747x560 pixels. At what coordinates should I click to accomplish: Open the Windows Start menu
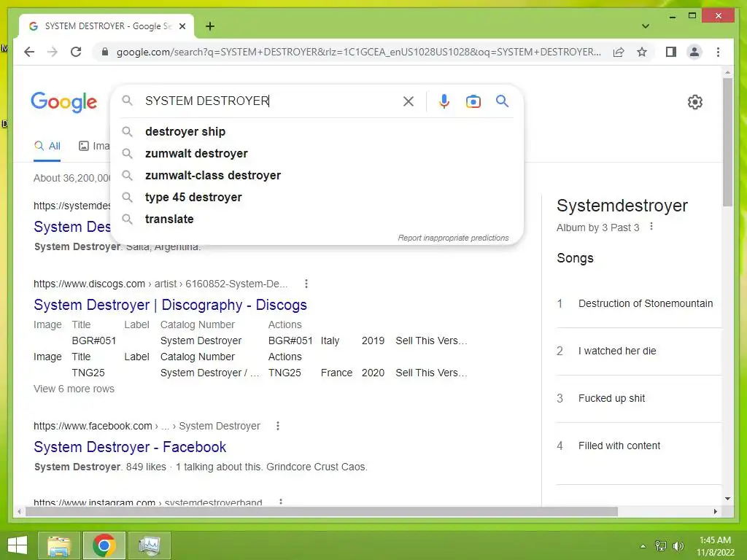(x=18, y=545)
